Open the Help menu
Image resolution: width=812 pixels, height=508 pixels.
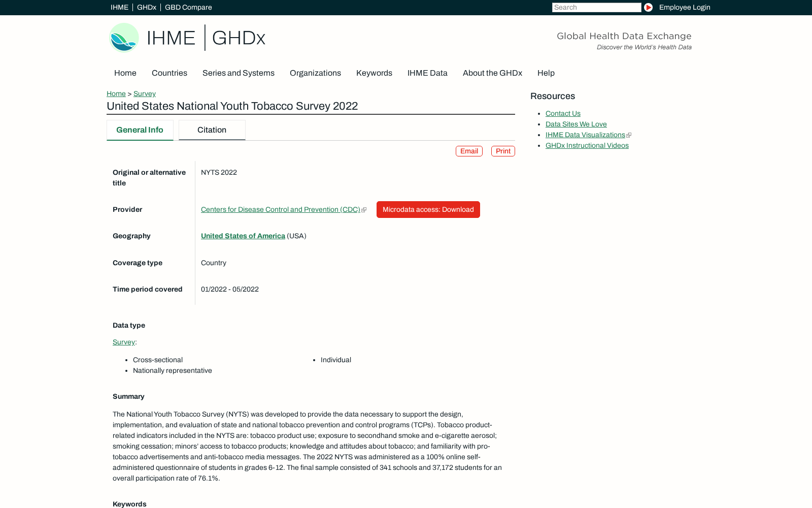[x=546, y=73]
